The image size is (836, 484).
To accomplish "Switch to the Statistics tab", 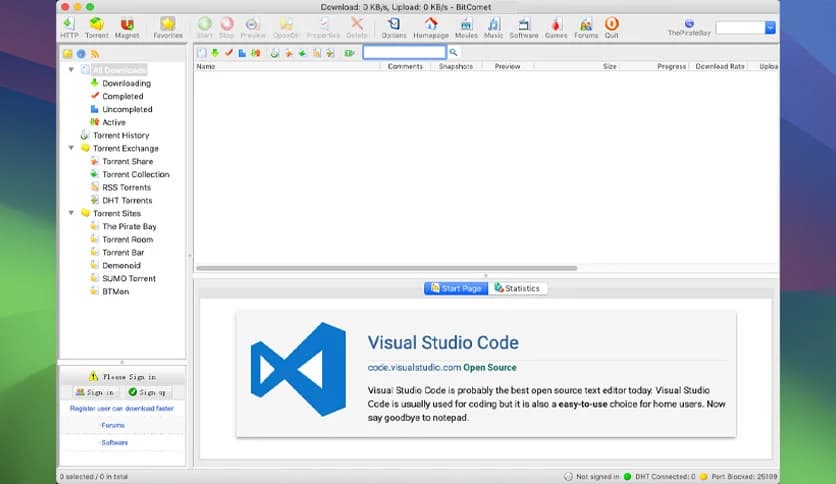I will 517,288.
